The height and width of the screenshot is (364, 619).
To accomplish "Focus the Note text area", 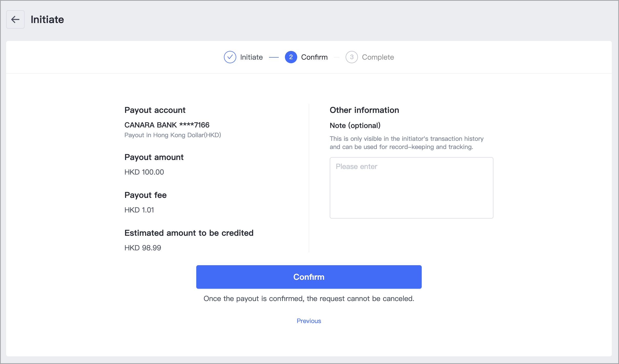I will [411, 188].
